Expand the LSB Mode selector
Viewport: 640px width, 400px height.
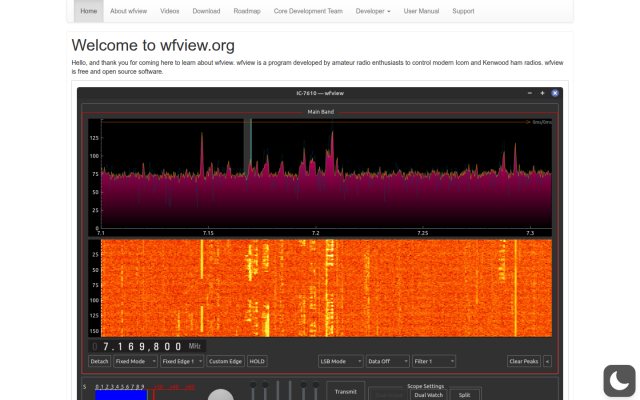tap(341, 361)
